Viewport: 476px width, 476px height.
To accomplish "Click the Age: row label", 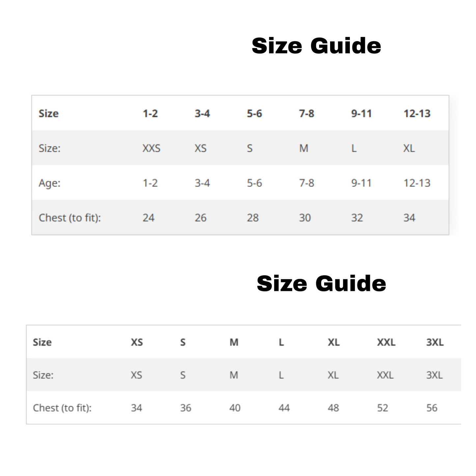I will click(50, 183).
